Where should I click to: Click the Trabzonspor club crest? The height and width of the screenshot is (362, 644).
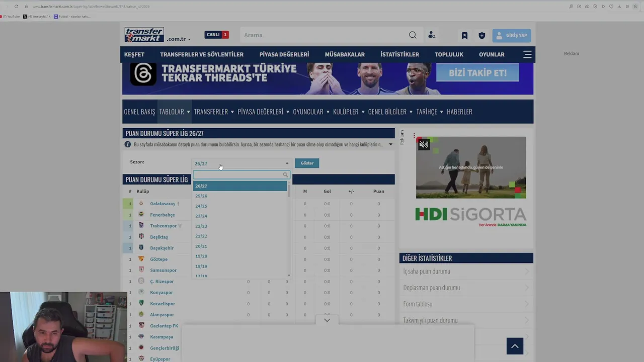coord(141,226)
